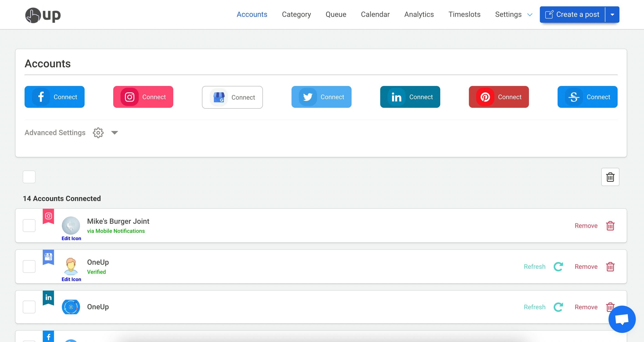This screenshot has height=342, width=644.
Task: Remove Mike's Burger Joint account link
Action: [586, 226]
